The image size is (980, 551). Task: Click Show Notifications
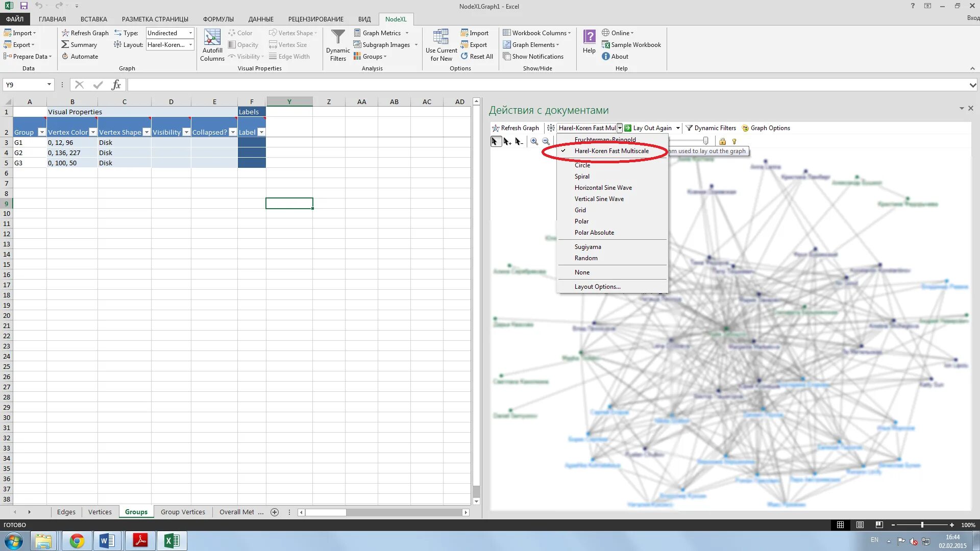(x=533, y=56)
